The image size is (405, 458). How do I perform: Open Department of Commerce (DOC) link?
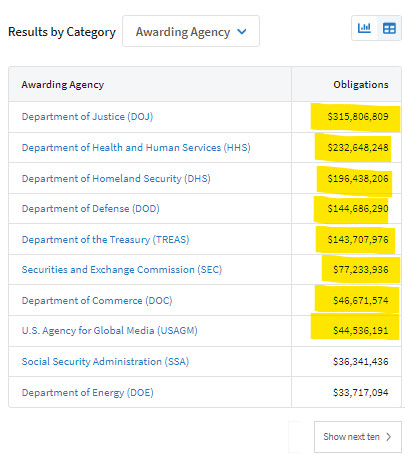pos(97,301)
